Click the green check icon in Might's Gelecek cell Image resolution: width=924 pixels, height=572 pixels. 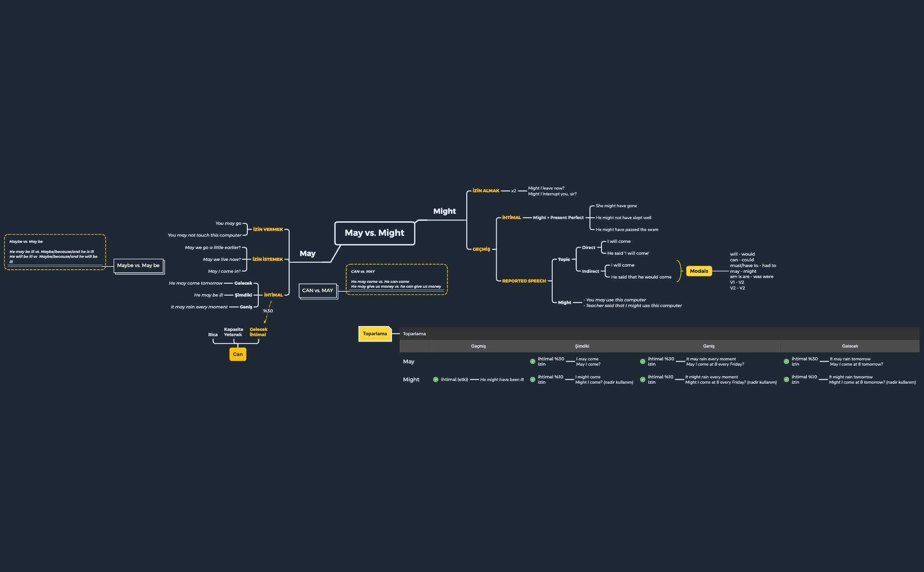pyautogui.click(x=787, y=379)
